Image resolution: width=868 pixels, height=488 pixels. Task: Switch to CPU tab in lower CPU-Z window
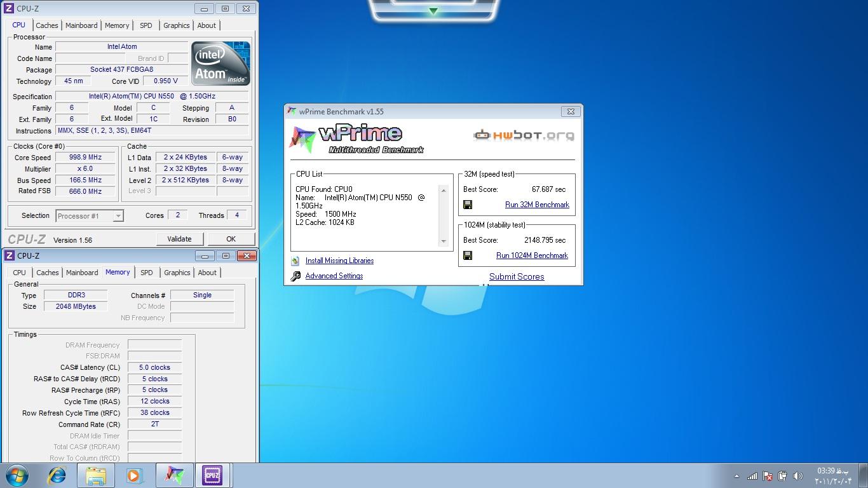point(20,273)
